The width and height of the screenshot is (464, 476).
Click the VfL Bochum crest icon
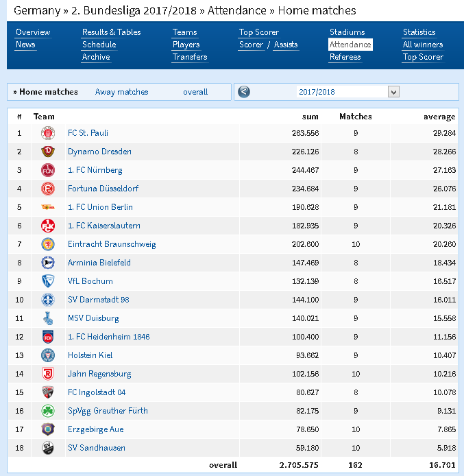point(48,281)
